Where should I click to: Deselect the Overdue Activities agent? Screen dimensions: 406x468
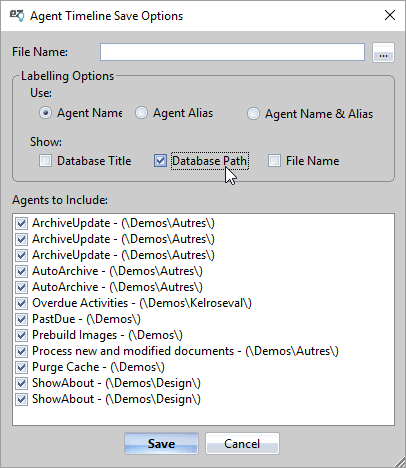point(21,303)
